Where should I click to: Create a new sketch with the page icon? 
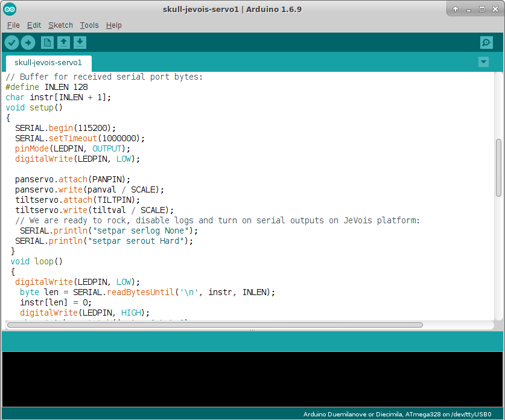pyautogui.click(x=47, y=42)
